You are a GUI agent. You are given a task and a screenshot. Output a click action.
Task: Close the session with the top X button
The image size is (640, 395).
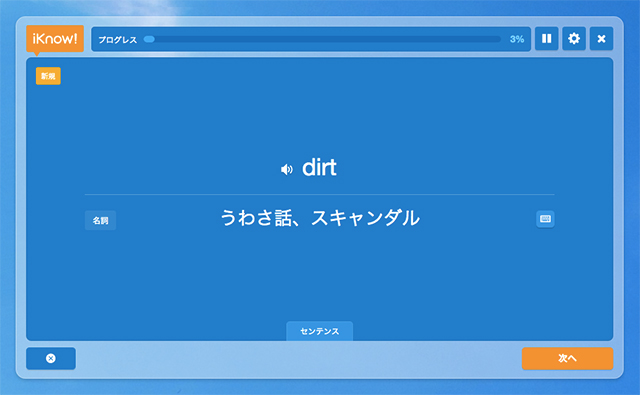point(601,39)
